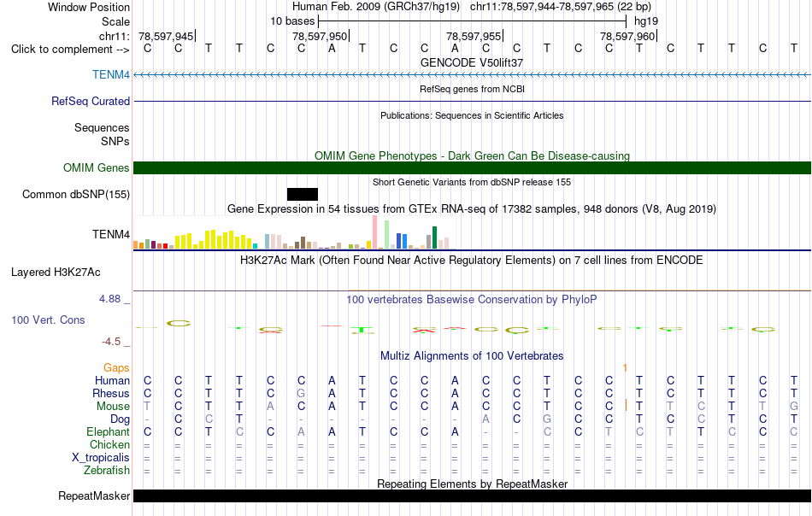The image size is (812, 516).
Task: Click the Sequences track label
Action: click(102, 127)
